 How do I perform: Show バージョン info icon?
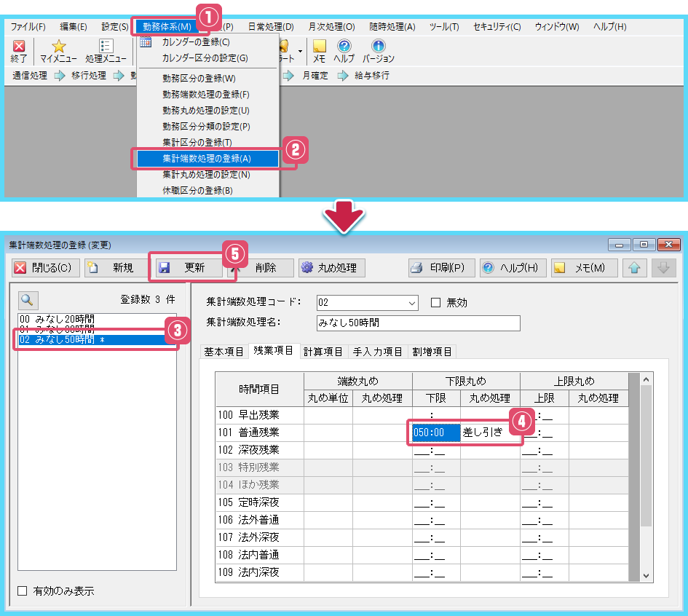(378, 47)
